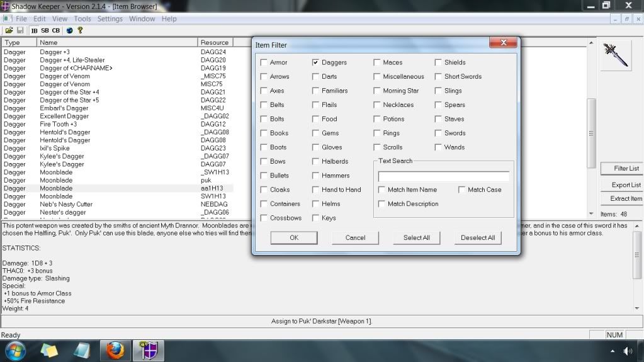Sort the list by the Name column header
This screenshot has height=362, width=644.
point(116,42)
